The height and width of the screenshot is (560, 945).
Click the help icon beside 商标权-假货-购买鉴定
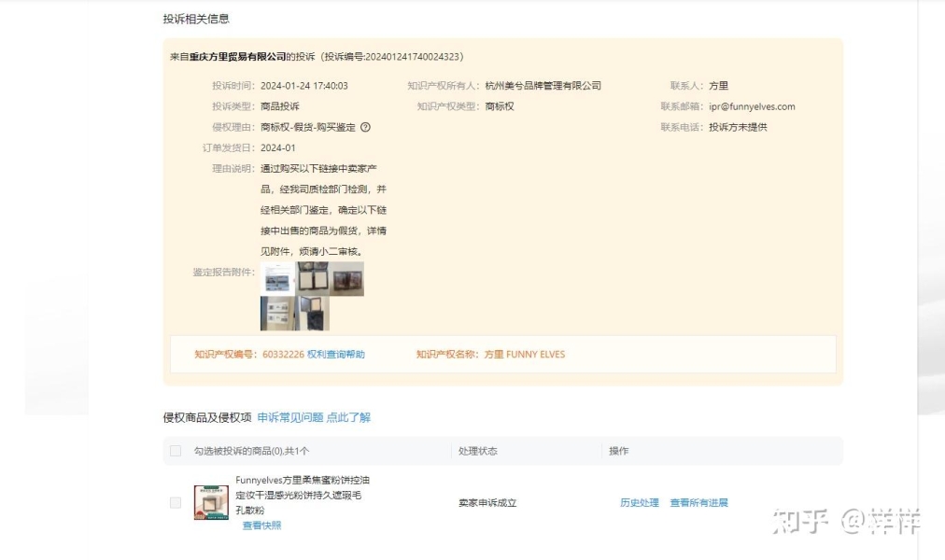pos(365,127)
